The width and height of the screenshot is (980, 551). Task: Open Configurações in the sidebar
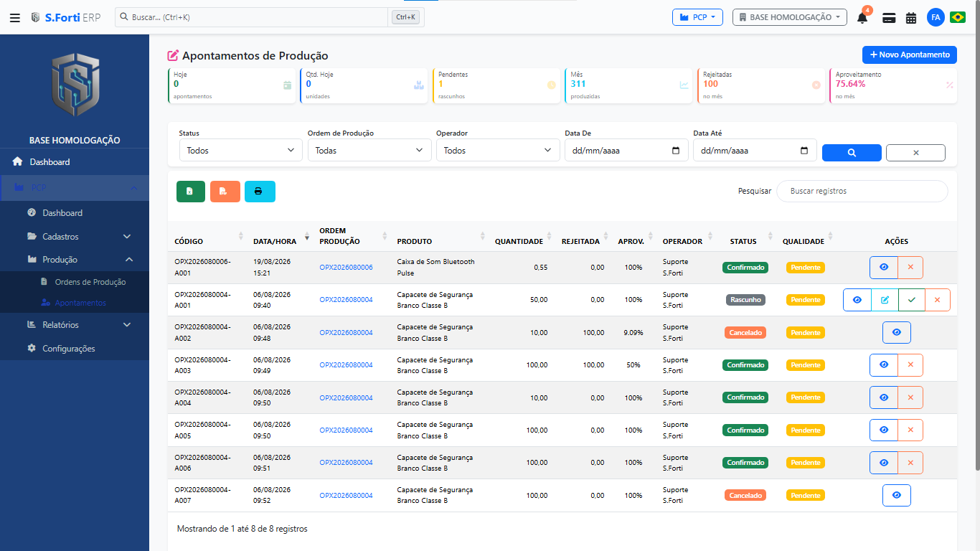click(75, 348)
